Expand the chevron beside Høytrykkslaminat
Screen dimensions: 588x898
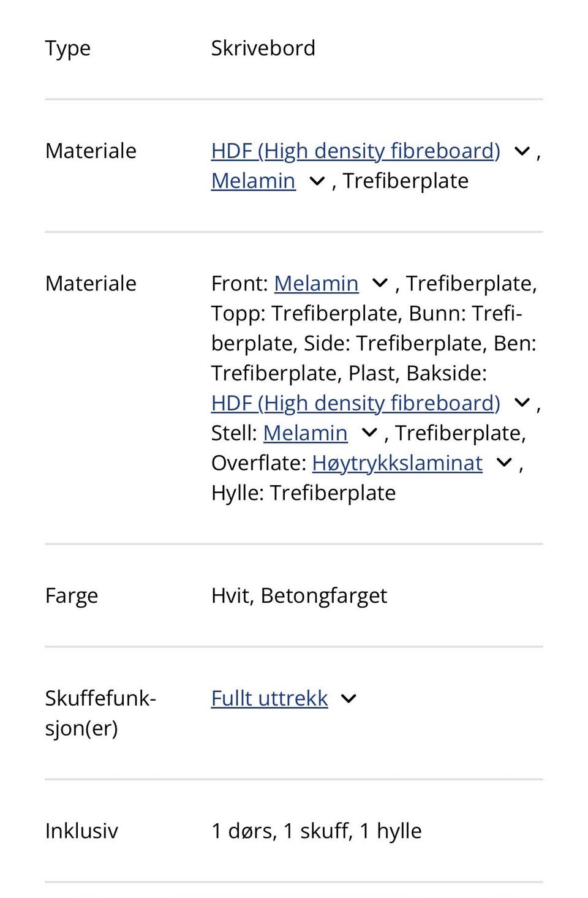[x=503, y=462]
